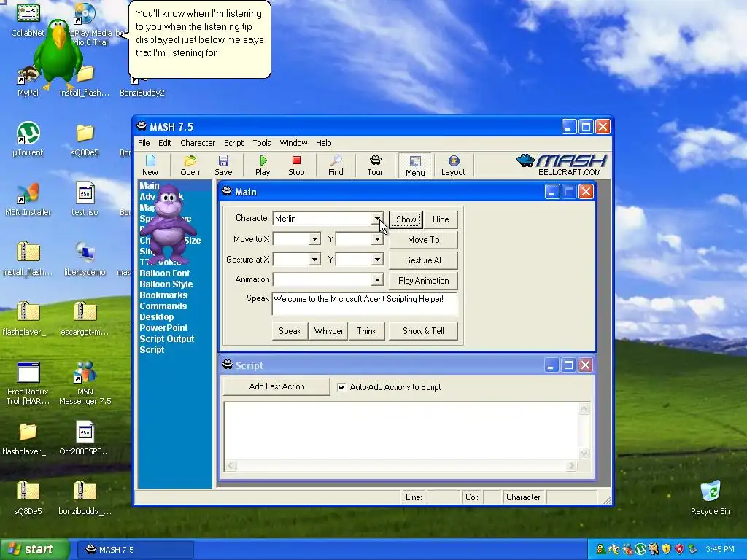The width and height of the screenshot is (747, 560).
Task: Select the MSN Installer desktop icon
Action: pyautogui.click(x=28, y=198)
